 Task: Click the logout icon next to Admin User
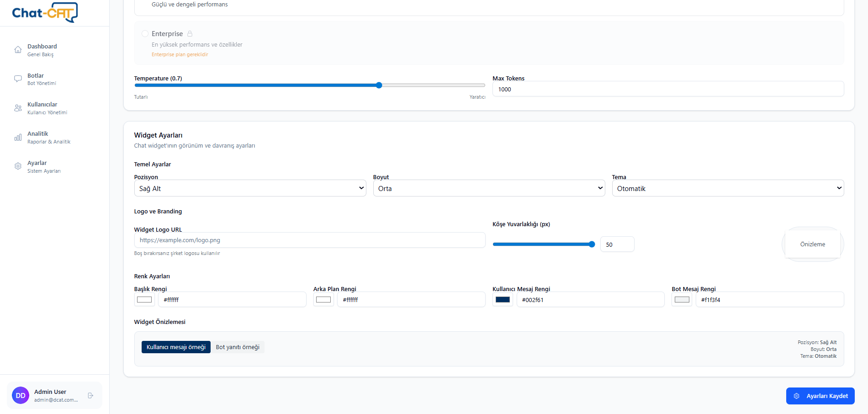(x=90, y=395)
